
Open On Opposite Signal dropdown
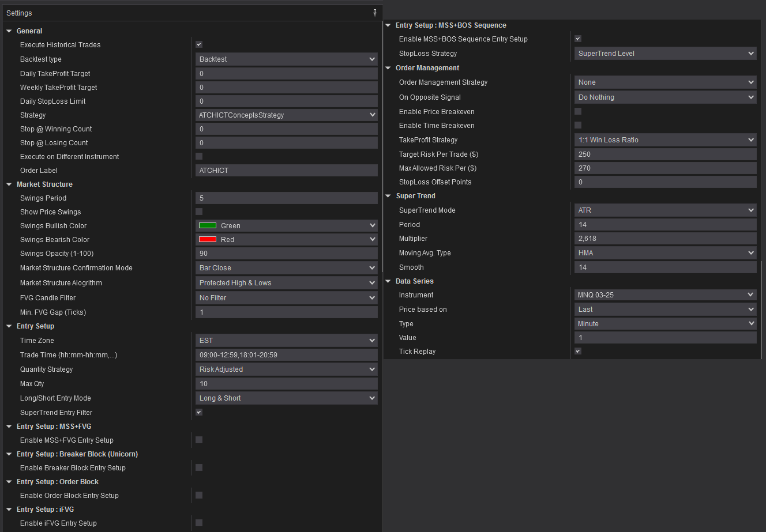pos(666,97)
